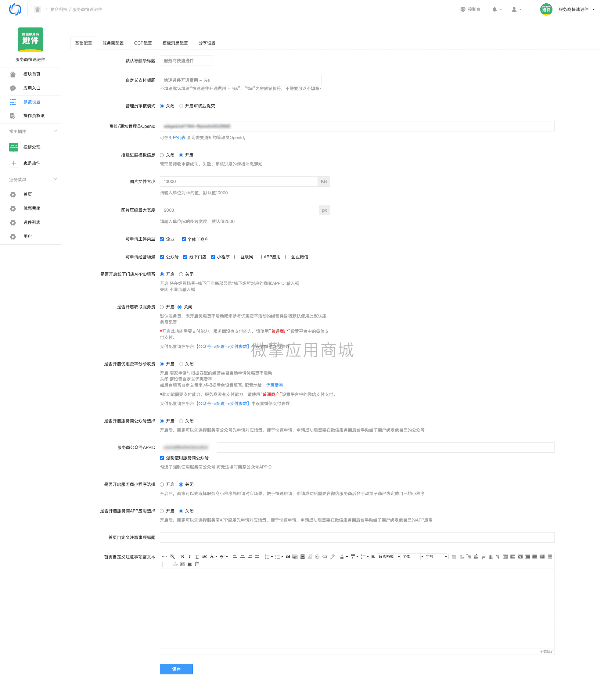
Task: Open user account dropdown in header
Action: pyautogui.click(x=516, y=9)
